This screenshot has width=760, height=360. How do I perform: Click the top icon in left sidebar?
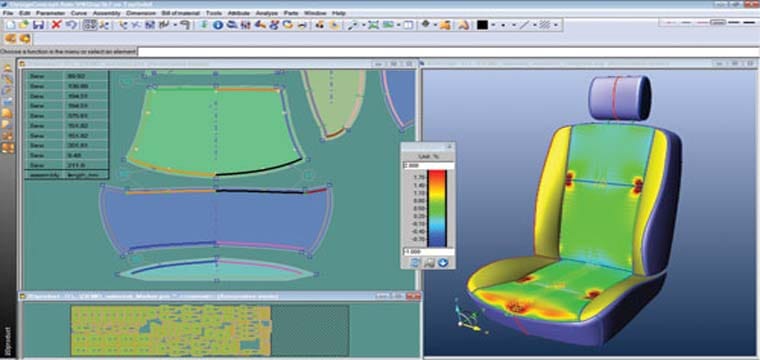click(x=8, y=68)
